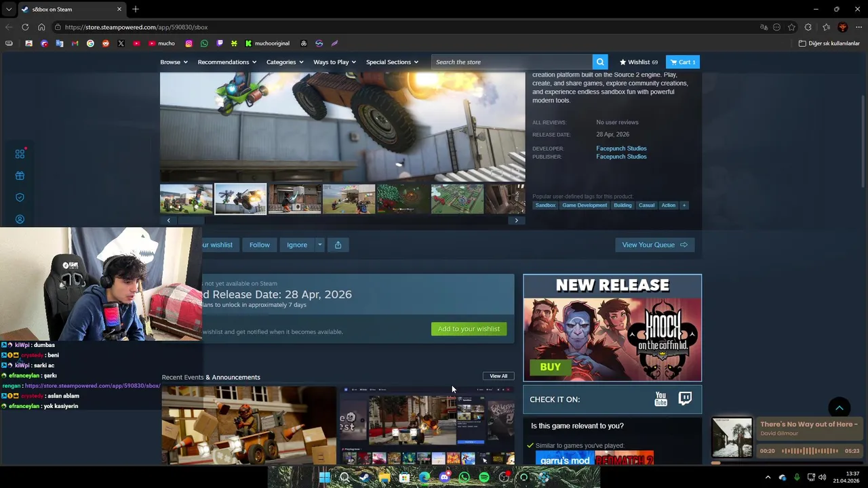Switch to the s&box on Steam tab
This screenshot has height=488, width=868.
click(x=71, y=9)
